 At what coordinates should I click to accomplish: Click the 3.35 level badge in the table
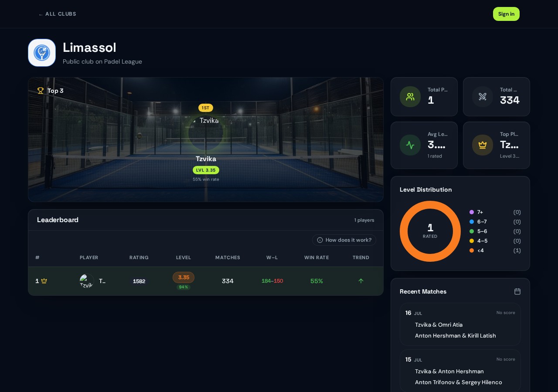184,277
